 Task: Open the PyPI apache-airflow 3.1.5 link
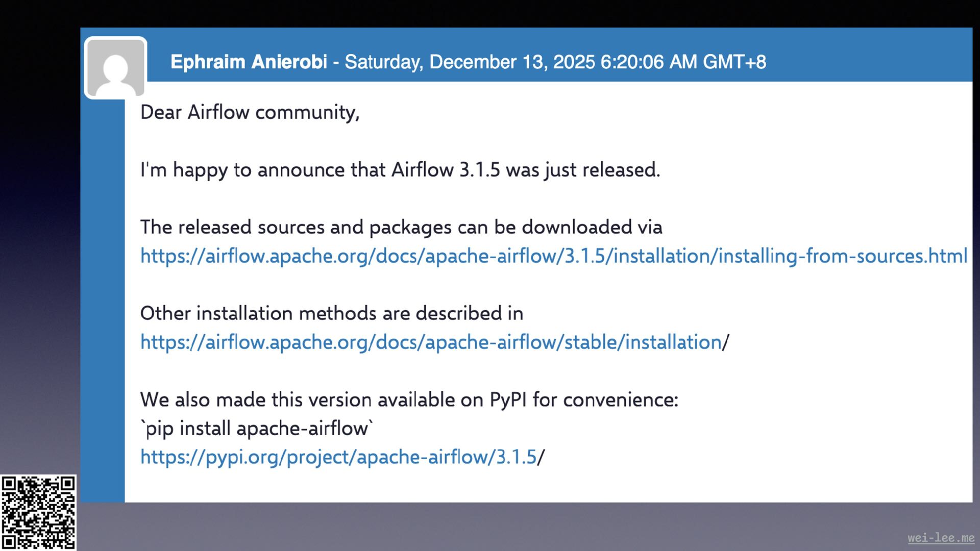pyautogui.click(x=338, y=457)
